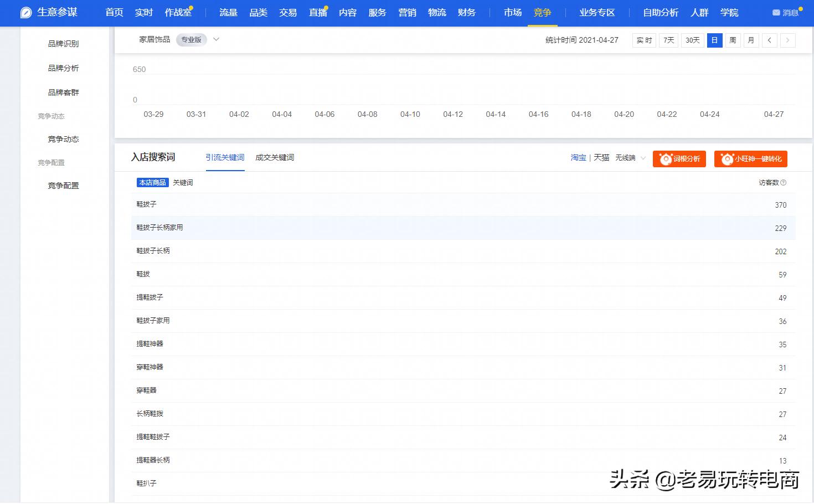The image size is (814, 504).
Task: Expand the 专业版 category dropdown
Action: [215, 39]
